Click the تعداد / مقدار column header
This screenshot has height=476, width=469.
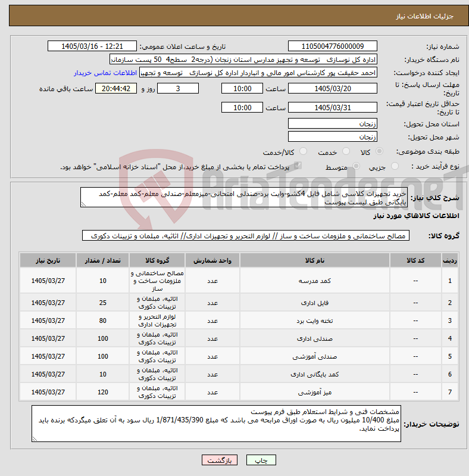coord(103,260)
